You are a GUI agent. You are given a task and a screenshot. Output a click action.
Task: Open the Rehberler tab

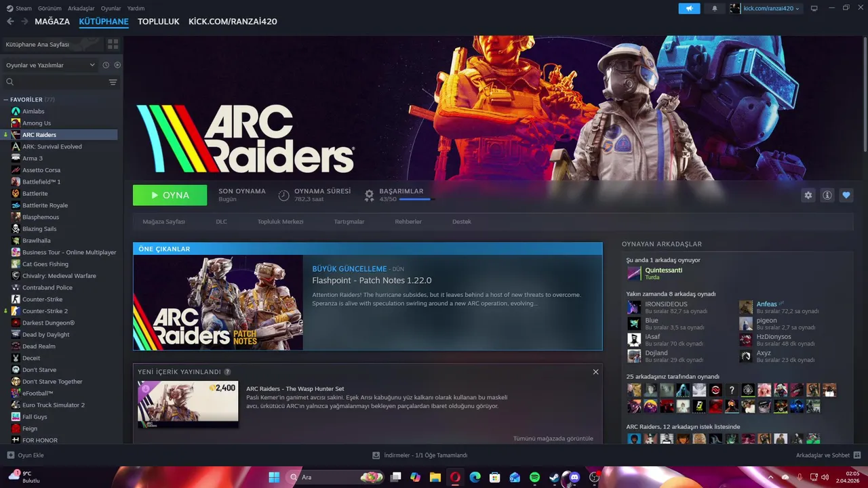pos(408,222)
